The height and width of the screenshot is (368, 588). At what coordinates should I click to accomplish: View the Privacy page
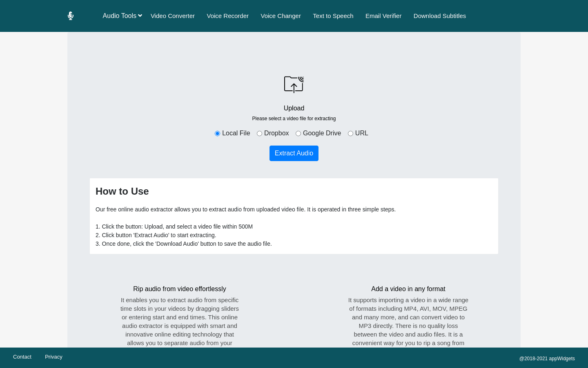point(53,357)
